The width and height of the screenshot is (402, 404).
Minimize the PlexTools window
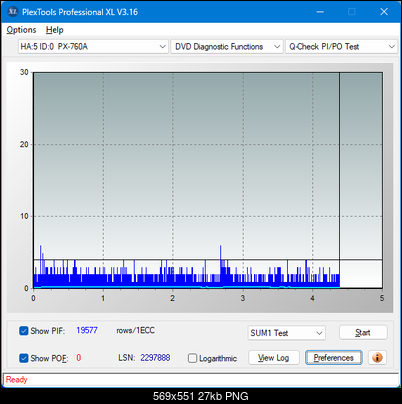click(320, 12)
